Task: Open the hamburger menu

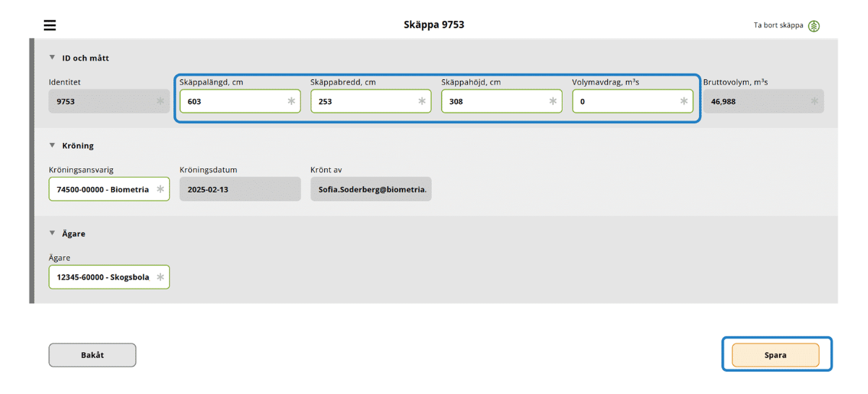Action: click(50, 25)
